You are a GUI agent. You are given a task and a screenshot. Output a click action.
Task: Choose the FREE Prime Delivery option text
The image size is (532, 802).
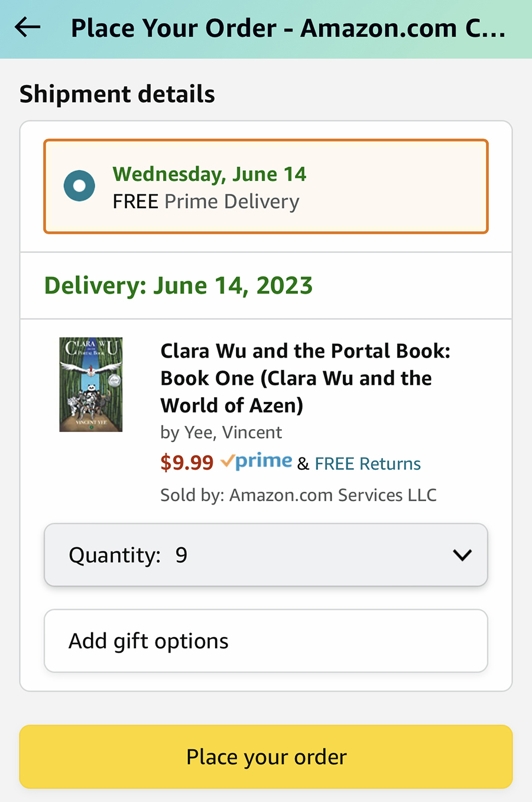tap(206, 202)
